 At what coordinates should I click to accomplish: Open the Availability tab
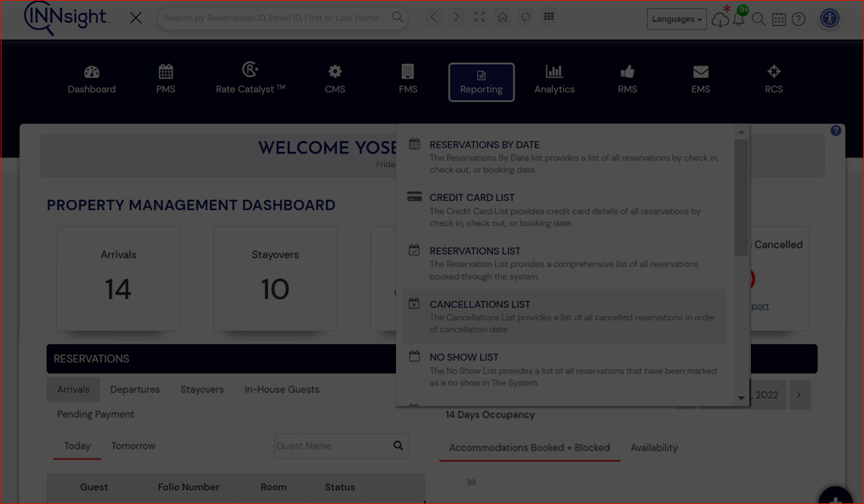pos(654,448)
